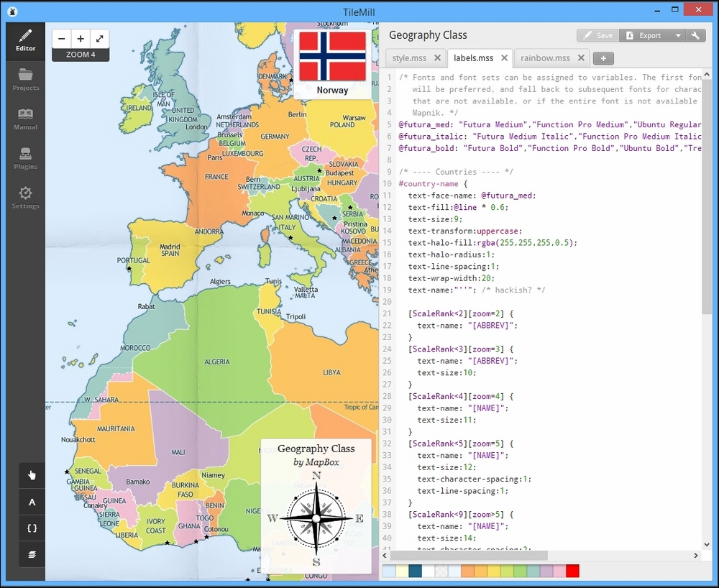The image size is (719, 588).
Task: Switch to the style.mss tab
Action: point(409,58)
